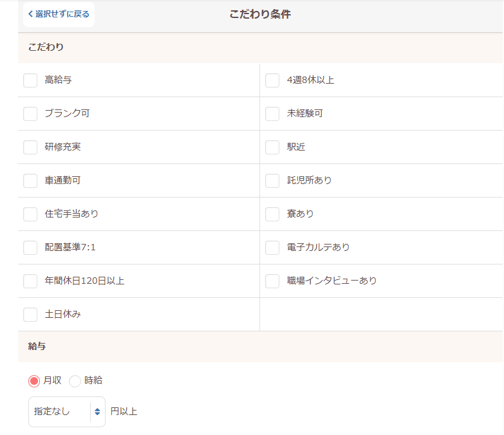The height and width of the screenshot is (435, 504).
Task: Toggle the 駅近 checkbox
Action: 272,147
